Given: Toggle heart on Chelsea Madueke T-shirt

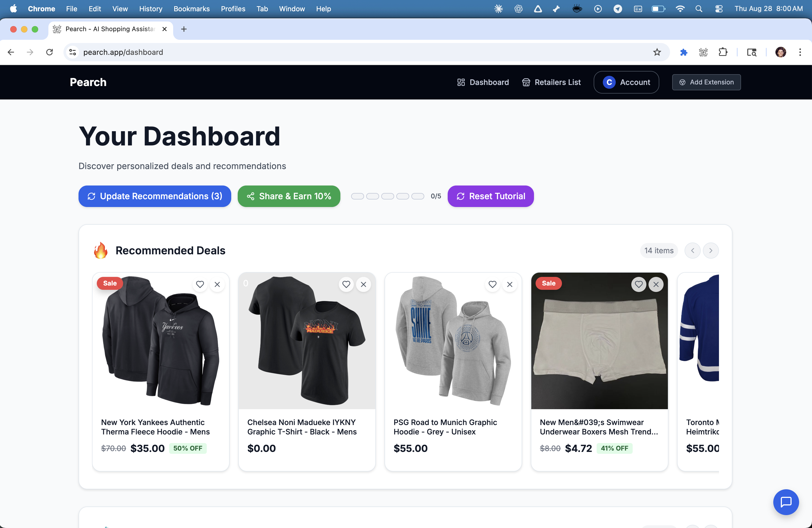Looking at the screenshot, I should [346, 284].
